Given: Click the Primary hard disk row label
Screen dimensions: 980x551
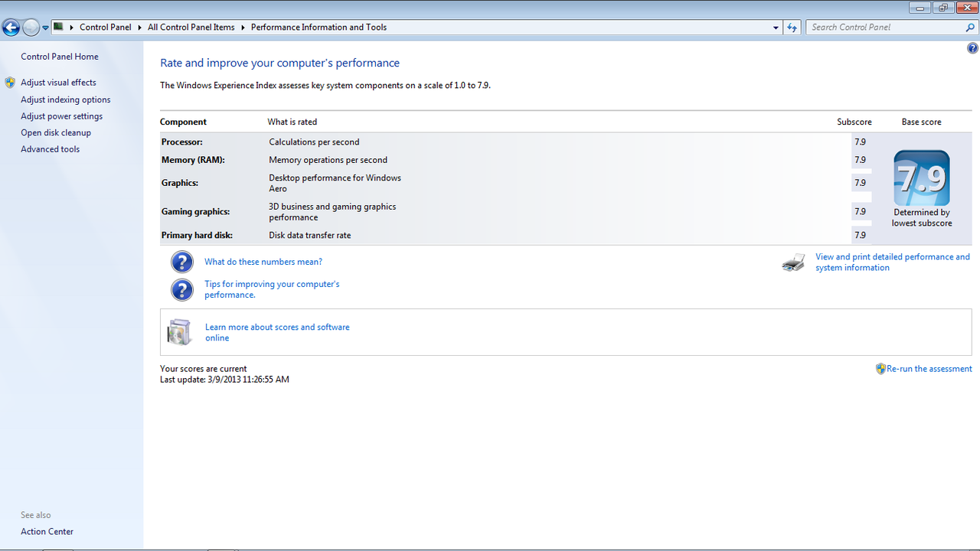Looking at the screenshot, I should [x=197, y=236].
